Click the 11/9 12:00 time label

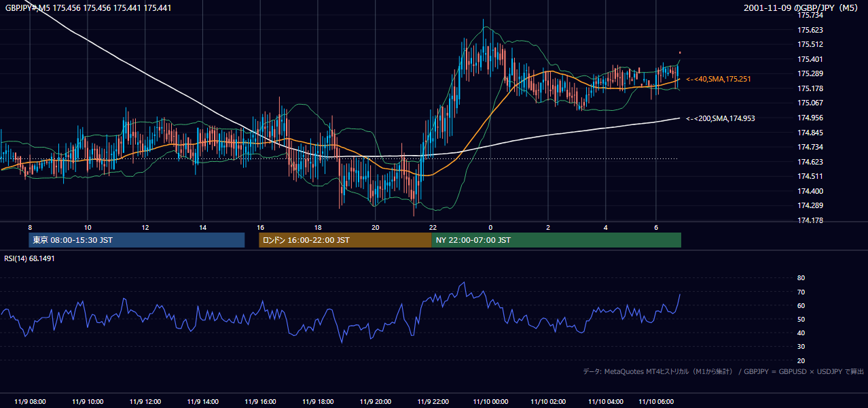[145, 402]
